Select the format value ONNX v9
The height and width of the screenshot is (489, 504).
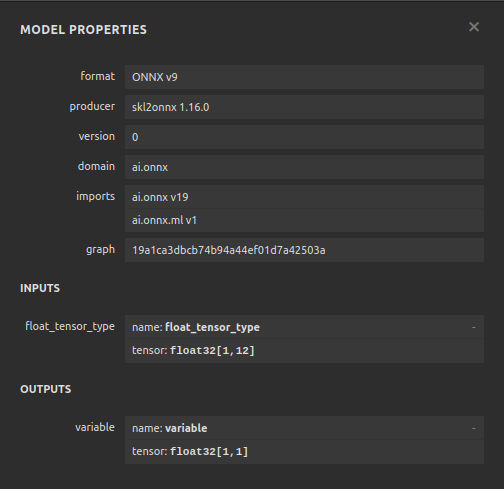tap(304, 77)
